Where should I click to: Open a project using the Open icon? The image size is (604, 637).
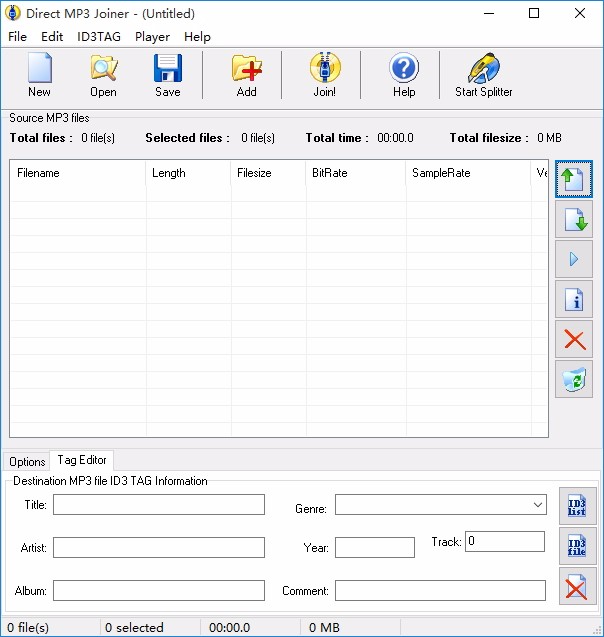[104, 75]
